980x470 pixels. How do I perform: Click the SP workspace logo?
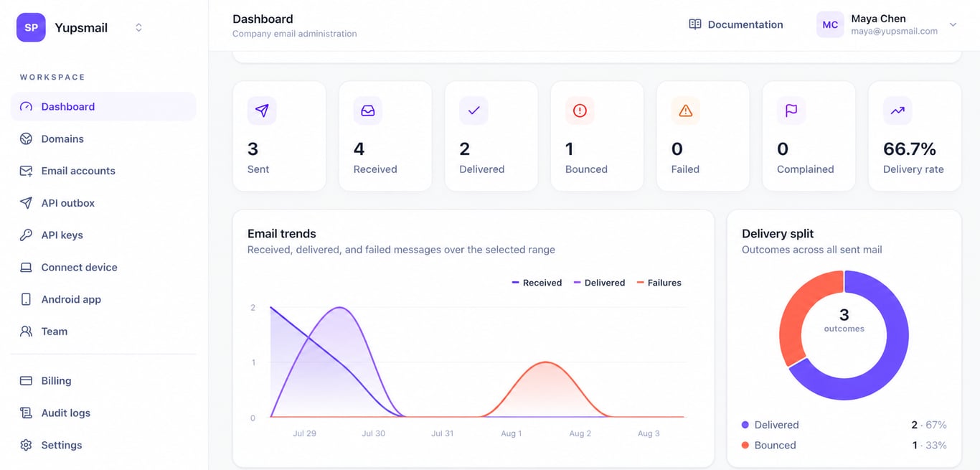pos(31,27)
